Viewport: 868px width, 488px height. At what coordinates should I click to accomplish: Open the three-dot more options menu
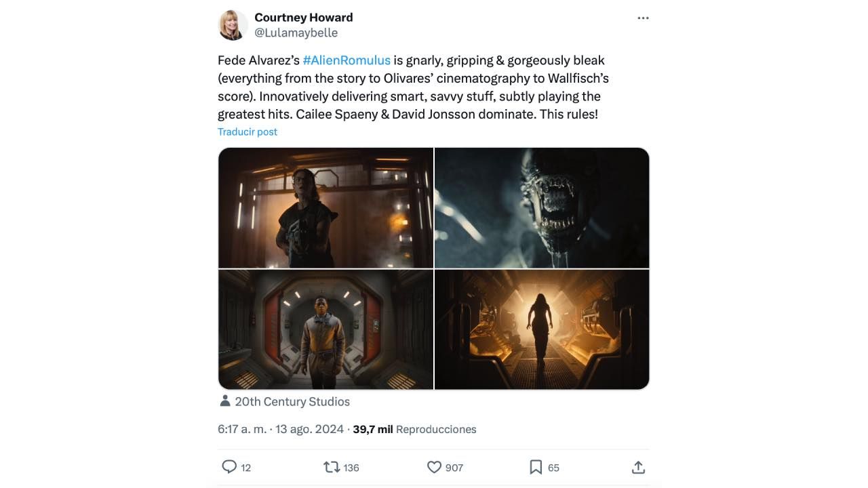click(643, 18)
